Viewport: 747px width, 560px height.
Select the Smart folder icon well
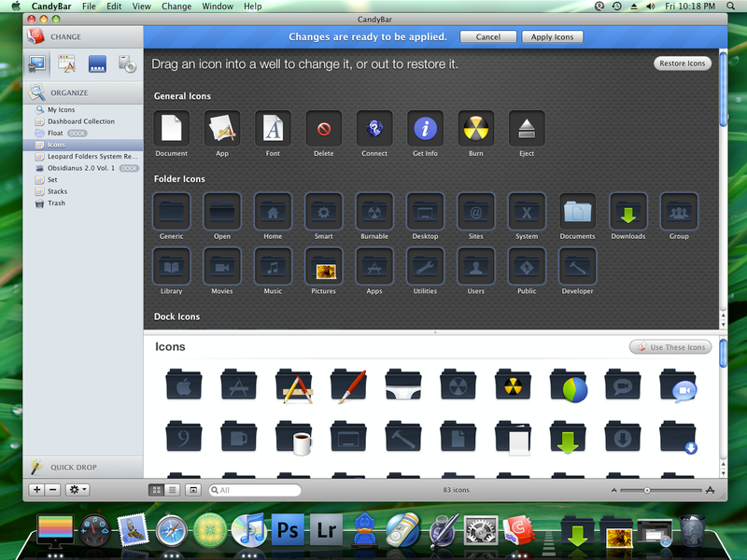(324, 211)
